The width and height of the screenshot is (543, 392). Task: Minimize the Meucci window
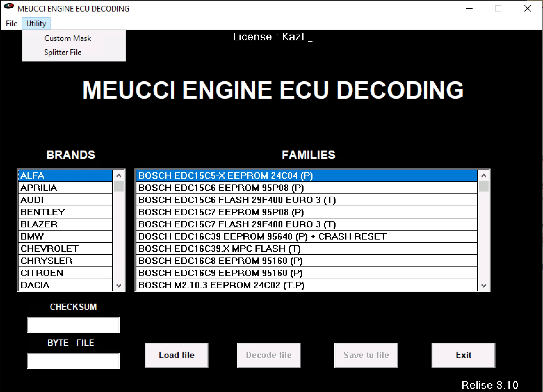click(x=469, y=9)
